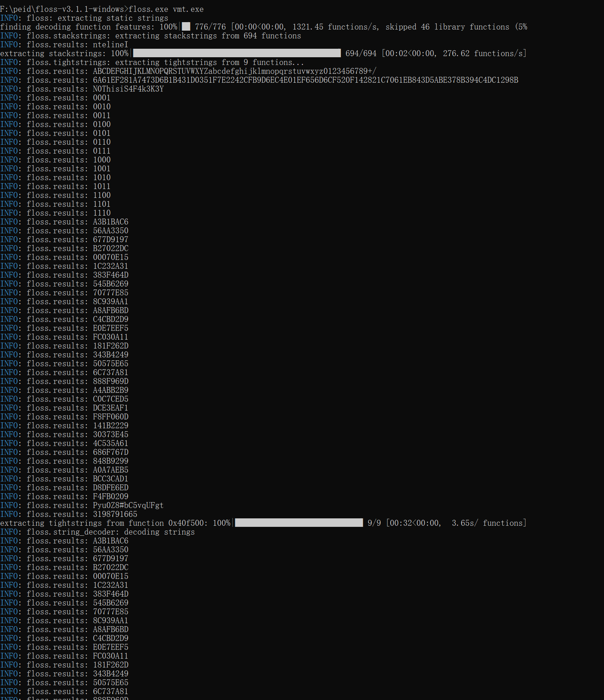Viewport: 604px width, 700px height.
Task: Click the ntelineI stackstring result
Action: pyautogui.click(x=110, y=45)
